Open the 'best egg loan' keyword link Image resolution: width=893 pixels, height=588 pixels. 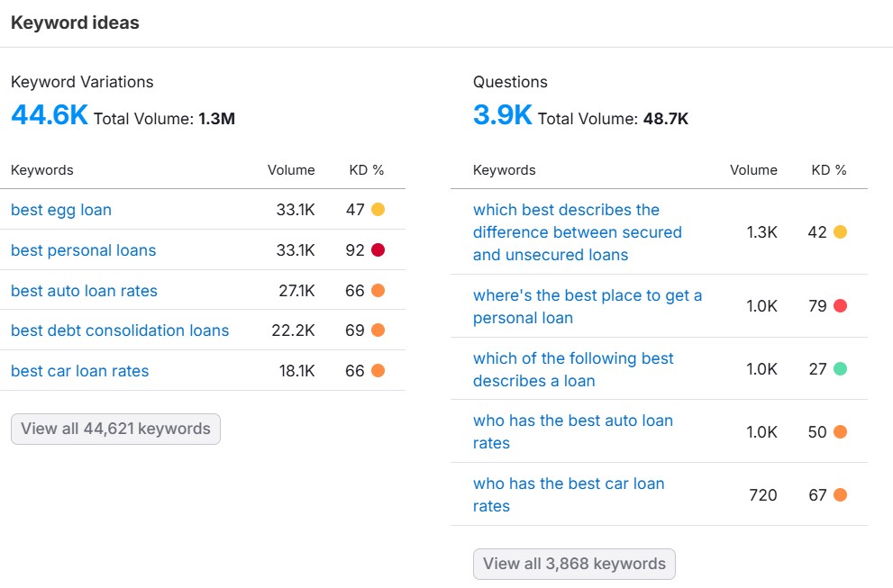pyautogui.click(x=61, y=210)
